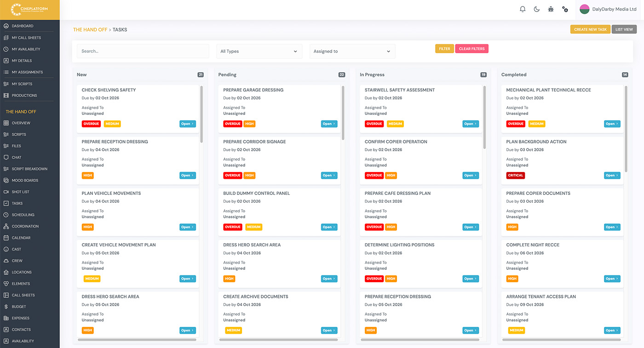Open Script Breakdown in sidebar menu
The image size is (644, 348).
pos(29,169)
